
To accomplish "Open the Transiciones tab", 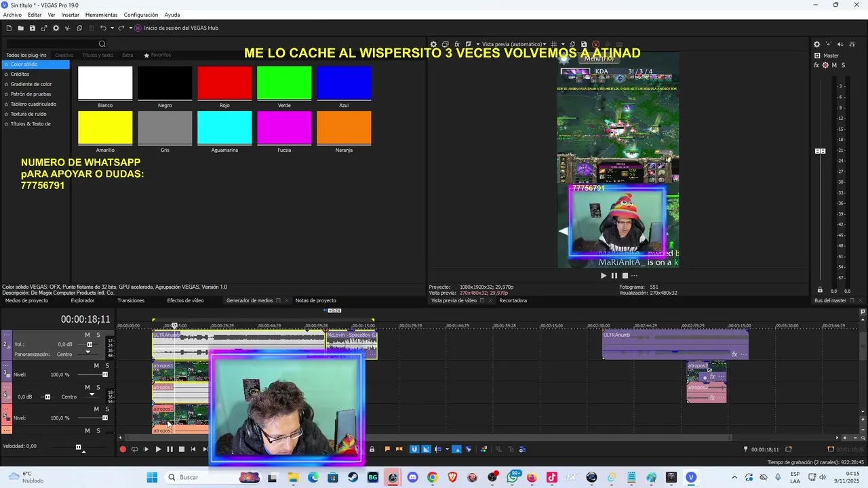I will (x=131, y=300).
